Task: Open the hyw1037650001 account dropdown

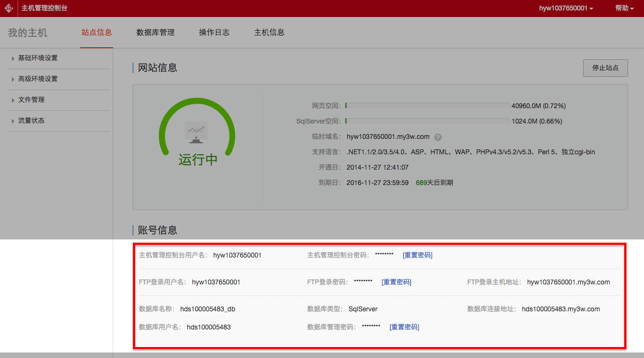Action: pyautogui.click(x=566, y=8)
